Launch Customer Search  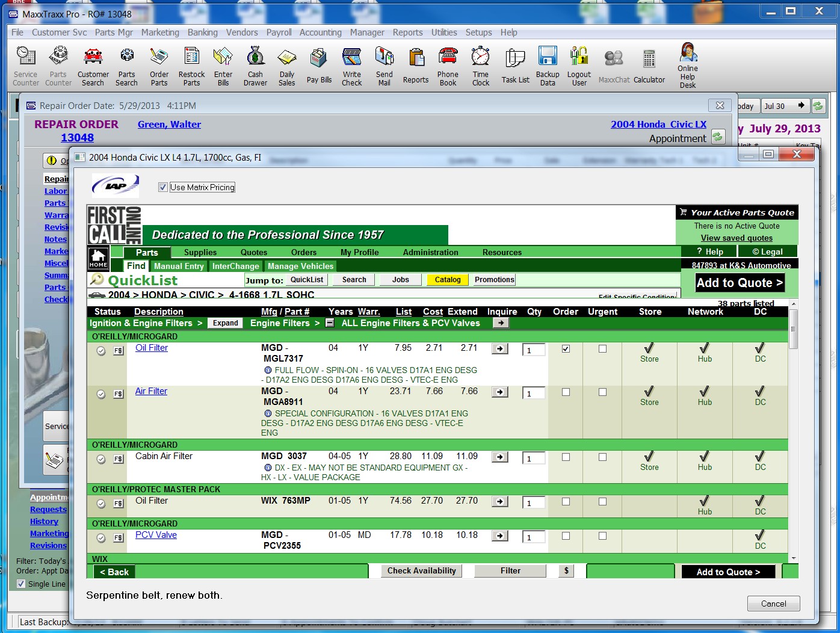tap(93, 66)
